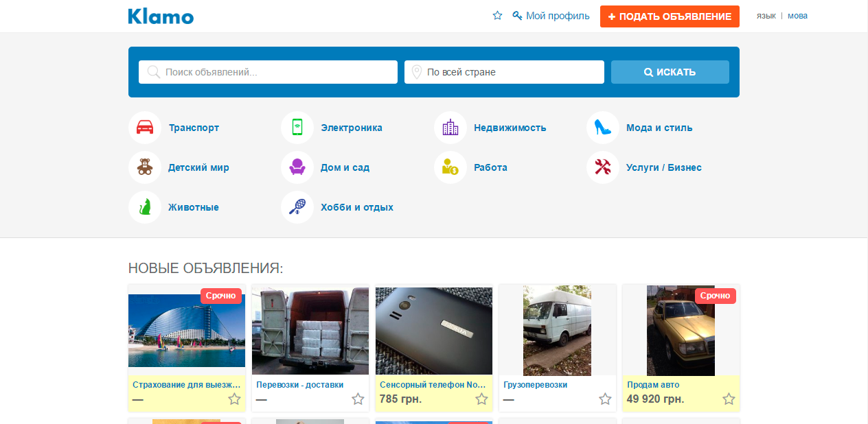The image size is (868, 424).
Task: Toggle favorite star on Продам авто listing
Action: 729,399
